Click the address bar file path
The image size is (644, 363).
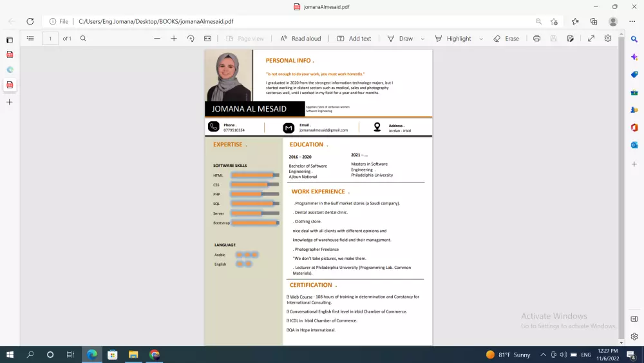point(156,21)
